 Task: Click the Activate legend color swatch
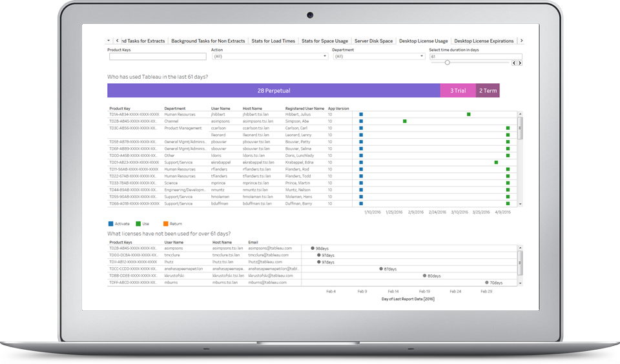point(110,224)
